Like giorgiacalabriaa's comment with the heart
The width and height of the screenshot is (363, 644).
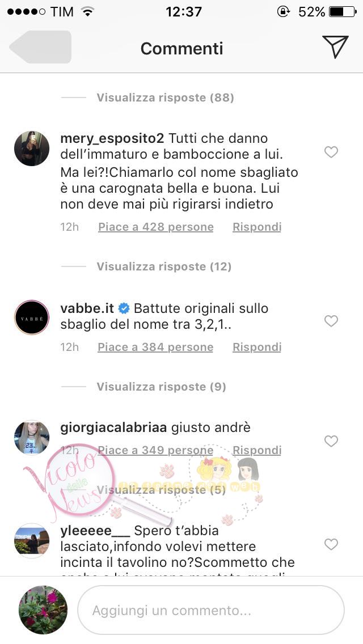click(x=331, y=441)
